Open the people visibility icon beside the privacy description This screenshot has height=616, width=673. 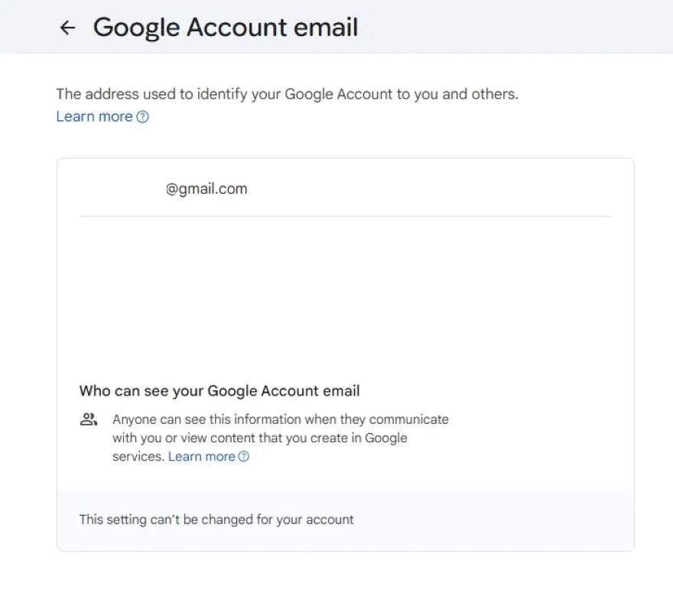pos(88,419)
